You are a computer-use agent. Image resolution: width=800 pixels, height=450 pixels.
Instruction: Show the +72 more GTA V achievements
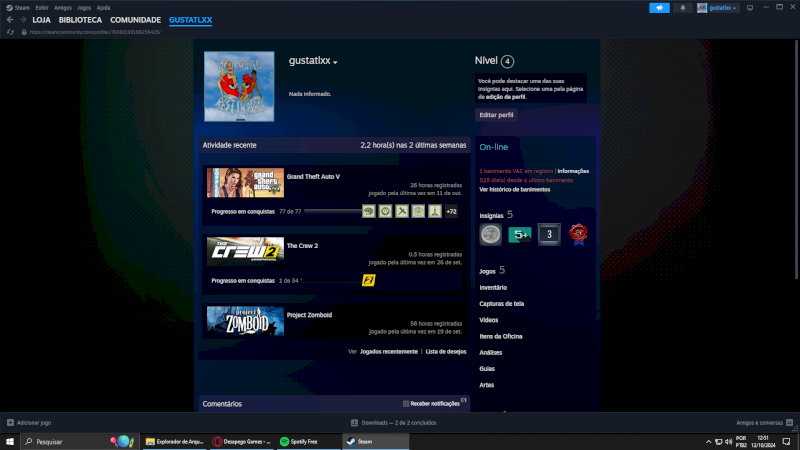click(x=452, y=211)
